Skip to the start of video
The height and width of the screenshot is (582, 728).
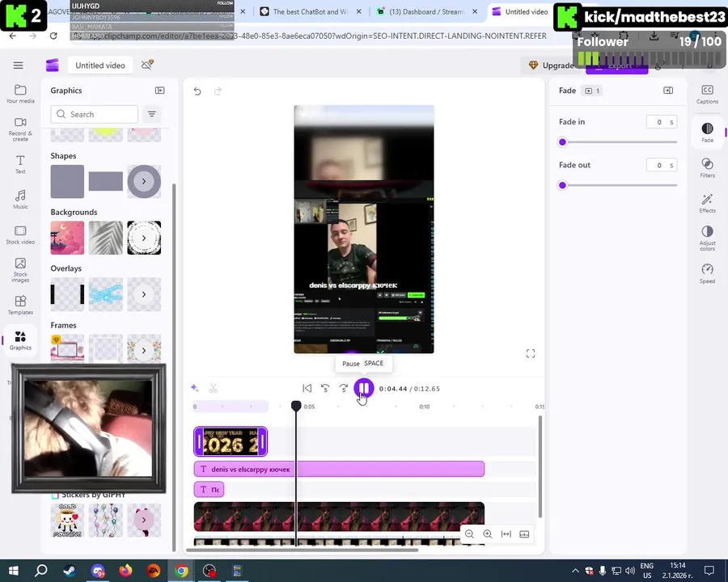click(x=307, y=388)
